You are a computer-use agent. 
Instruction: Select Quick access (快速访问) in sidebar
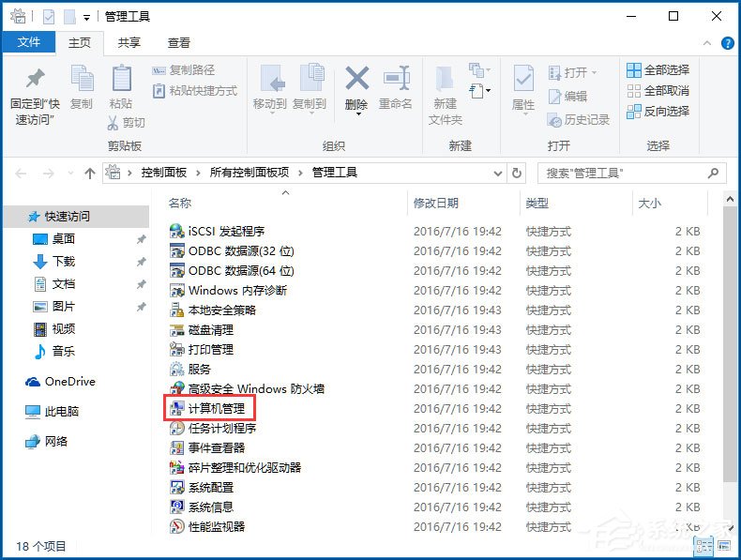point(77,217)
